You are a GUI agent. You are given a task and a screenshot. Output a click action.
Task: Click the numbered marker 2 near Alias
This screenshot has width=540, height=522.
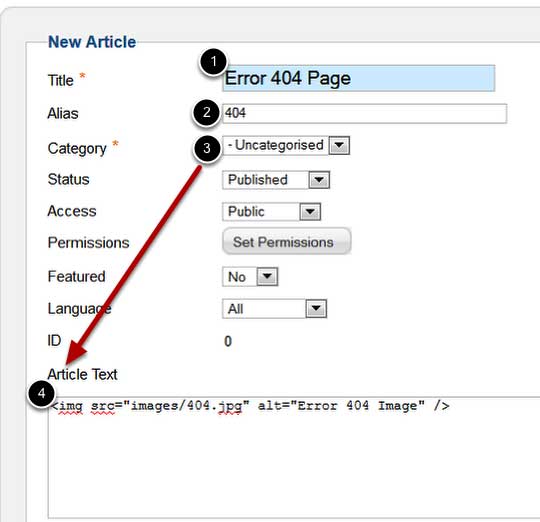206,113
